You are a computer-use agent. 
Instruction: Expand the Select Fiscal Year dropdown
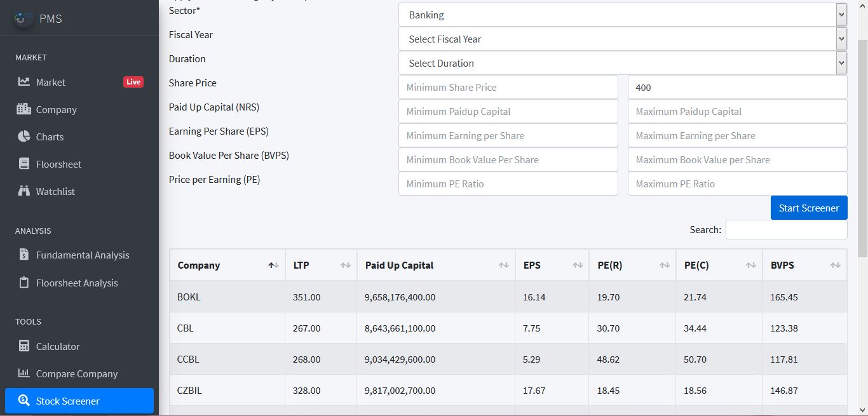(622, 39)
